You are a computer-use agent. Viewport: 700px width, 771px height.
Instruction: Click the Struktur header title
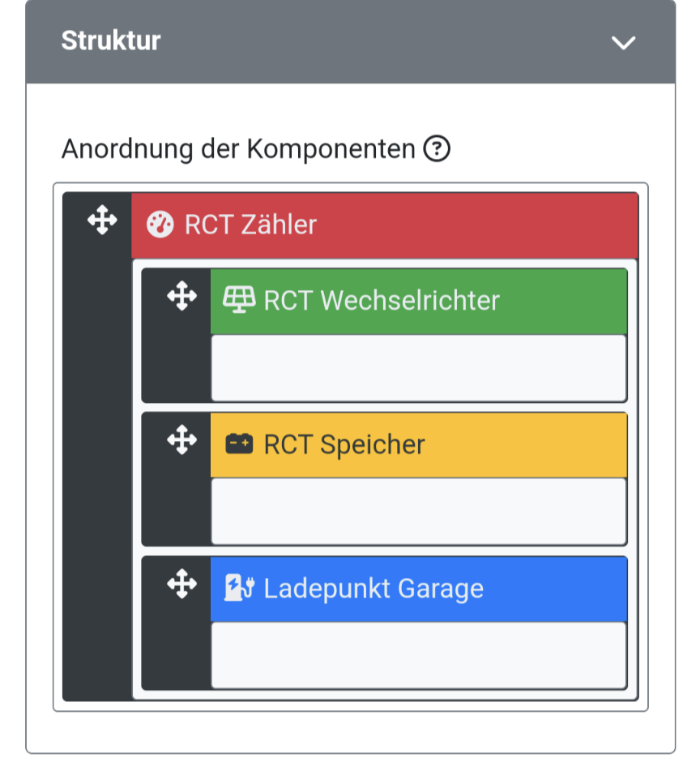[111, 41]
